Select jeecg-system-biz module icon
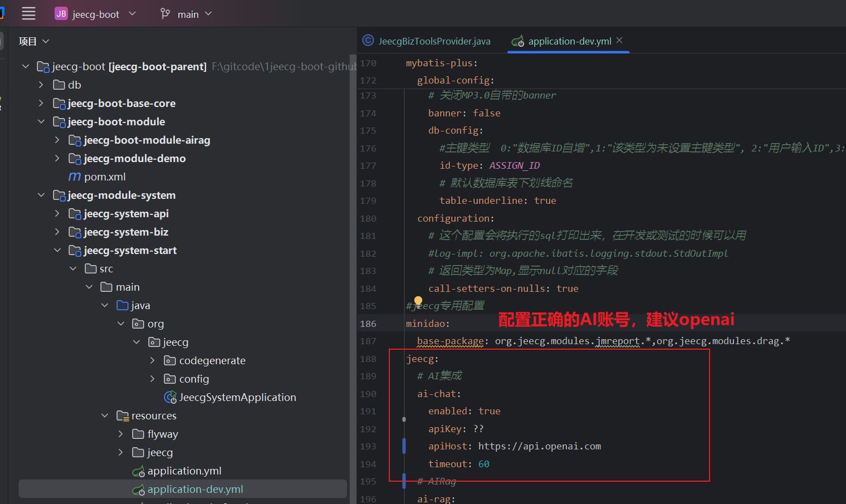This screenshot has height=504, width=846. pyautogui.click(x=75, y=232)
